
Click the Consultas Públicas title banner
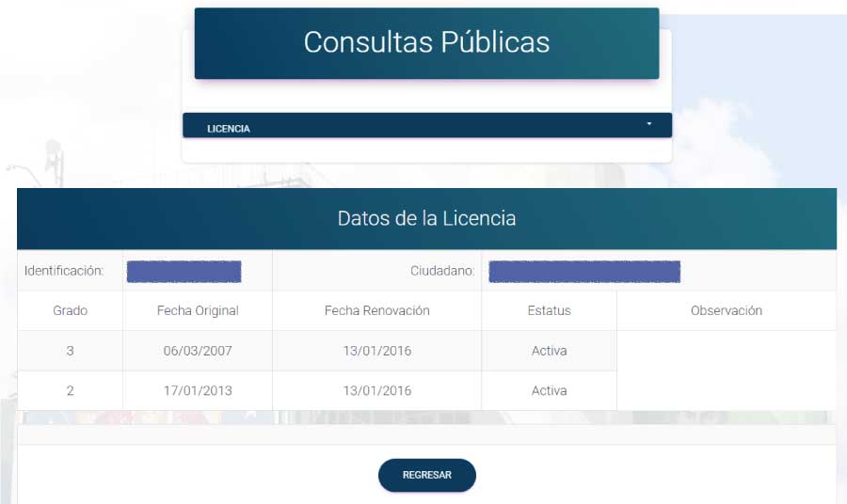pyautogui.click(x=426, y=42)
